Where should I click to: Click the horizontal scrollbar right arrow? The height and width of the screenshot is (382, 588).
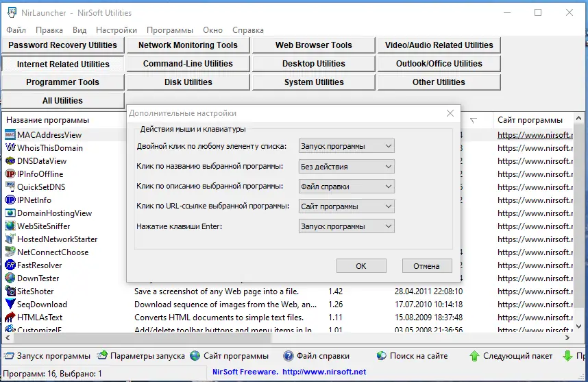click(x=567, y=337)
